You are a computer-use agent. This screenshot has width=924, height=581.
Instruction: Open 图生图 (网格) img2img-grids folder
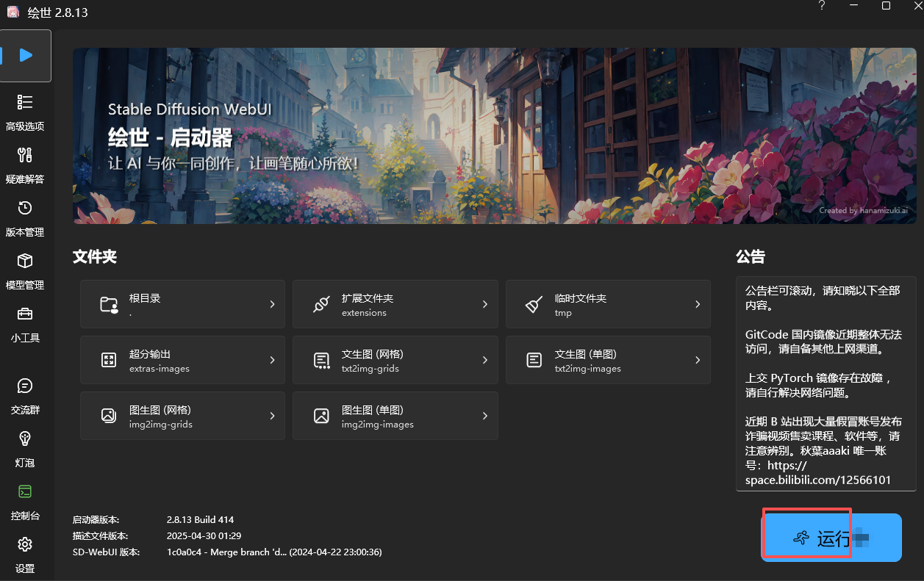182,416
